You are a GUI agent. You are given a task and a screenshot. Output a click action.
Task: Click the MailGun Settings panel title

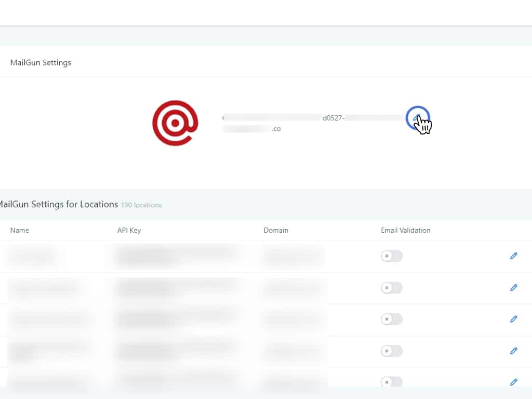point(41,62)
